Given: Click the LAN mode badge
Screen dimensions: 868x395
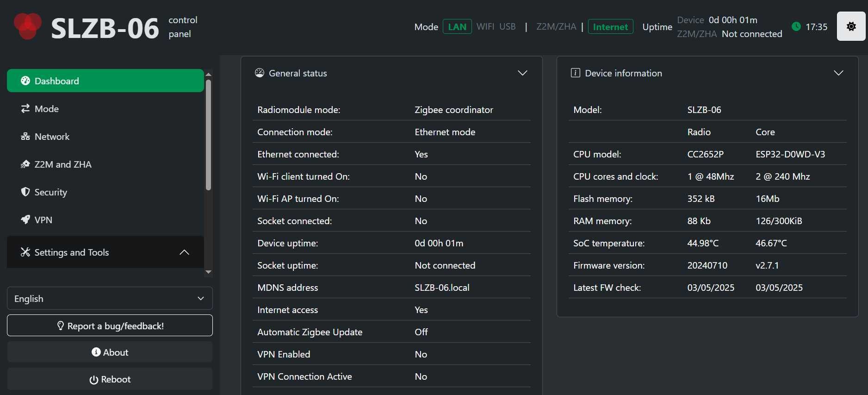Looking at the screenshot, I should click(x=457, y=26).
